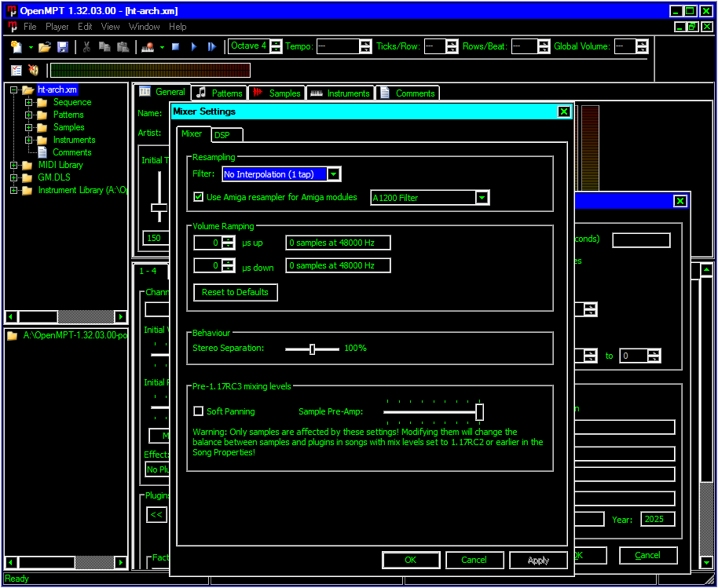Open the File menu
Image resolution: width=718 pixels, height=588 pixels.
pyautogui.click(x=30, y=27)
